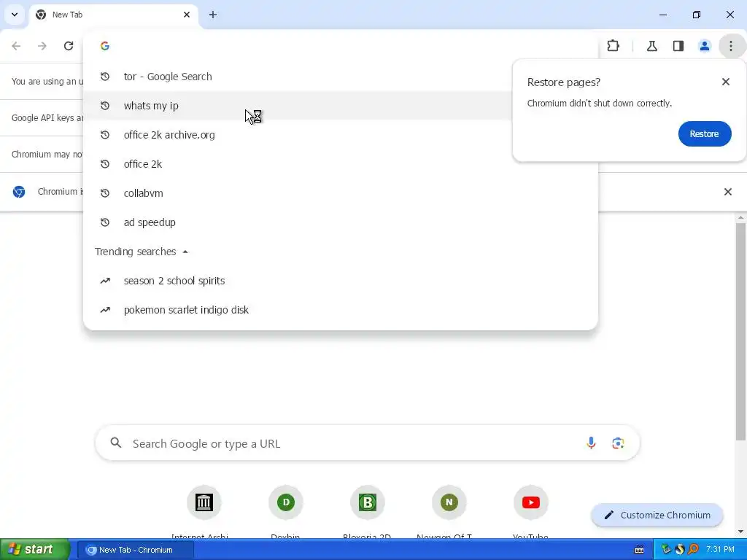This screenshot has height=560, width=747.
Task: Click Chromium logo in the infobar
Action: (19, 192)
